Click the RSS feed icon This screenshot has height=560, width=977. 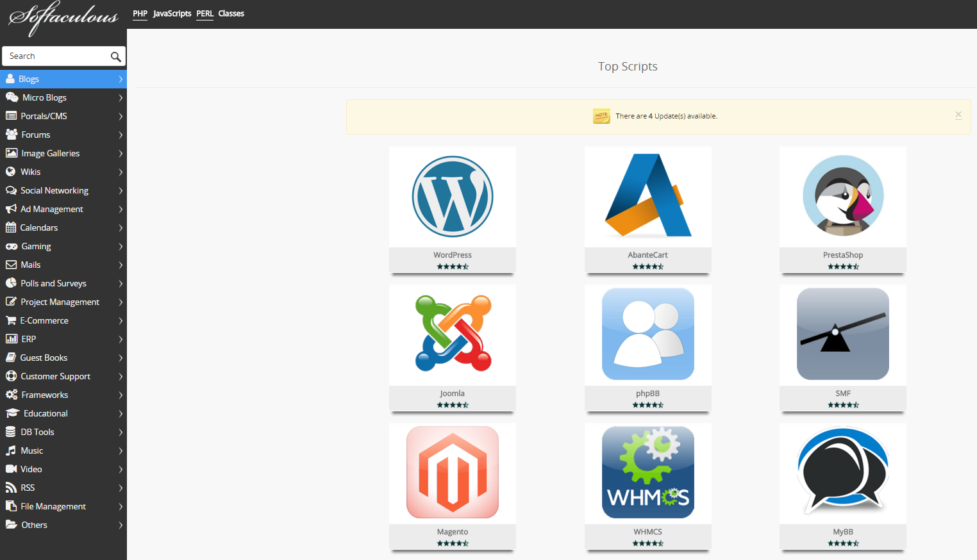(11, 488)
